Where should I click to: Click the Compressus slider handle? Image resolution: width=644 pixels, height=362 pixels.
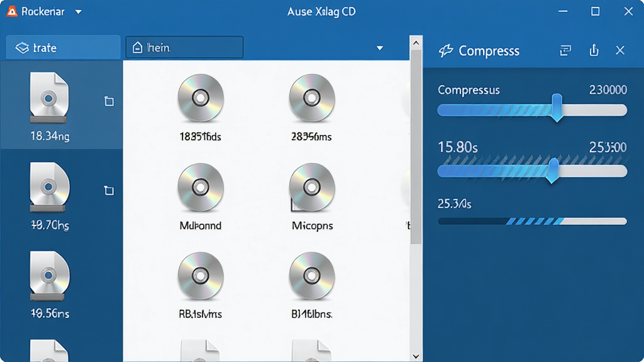[x=557, y=107]
